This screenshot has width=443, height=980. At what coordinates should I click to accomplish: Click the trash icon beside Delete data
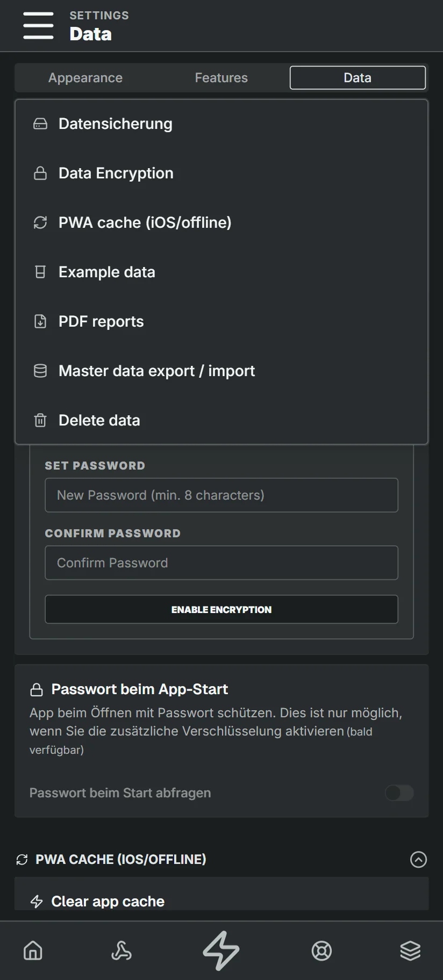(40, 421)
